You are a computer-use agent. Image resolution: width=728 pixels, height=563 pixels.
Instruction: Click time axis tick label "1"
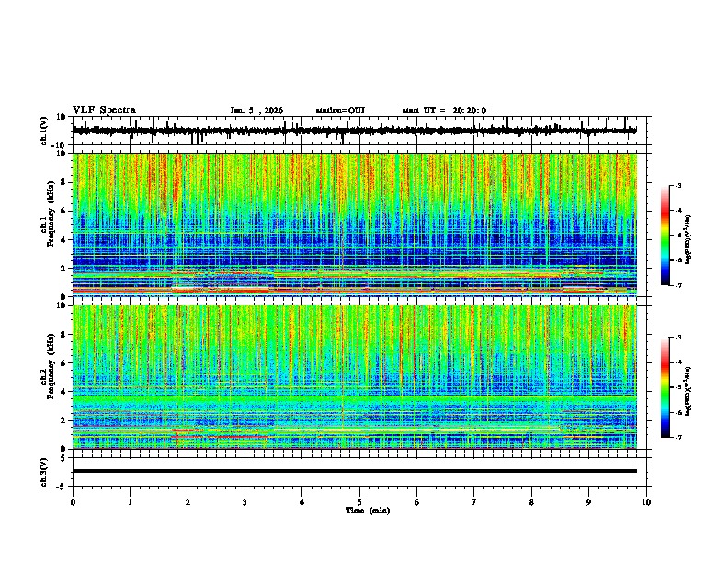click(130, 502)
